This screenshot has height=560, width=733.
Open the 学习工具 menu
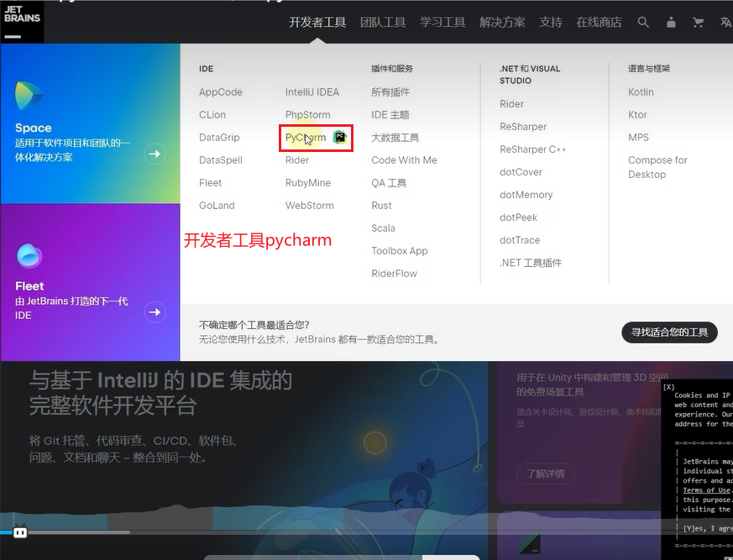(x=442, y=22)
